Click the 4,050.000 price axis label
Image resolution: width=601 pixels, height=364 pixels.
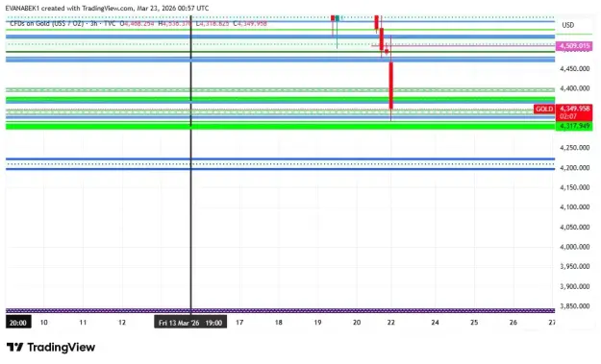[574, 227]
